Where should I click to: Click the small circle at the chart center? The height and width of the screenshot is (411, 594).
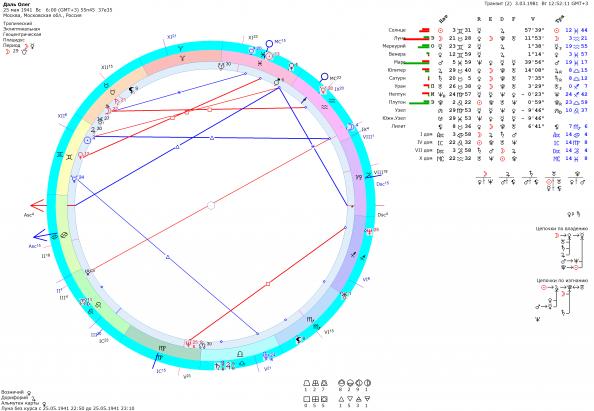(x=211, y=206)
